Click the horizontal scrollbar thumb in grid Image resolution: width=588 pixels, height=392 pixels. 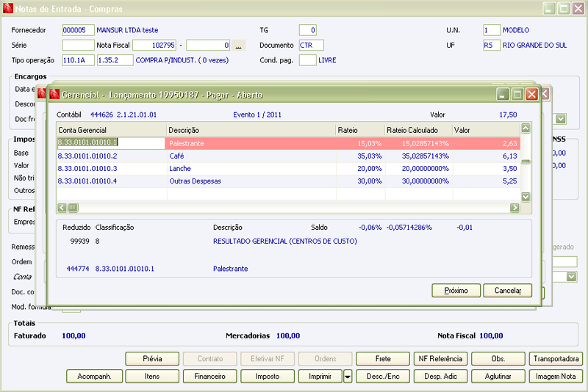[73, 208]
